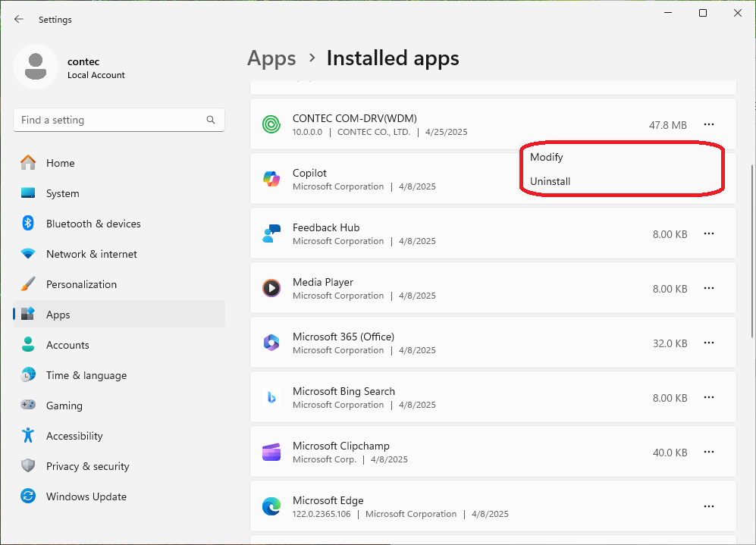This screenshot has height=545, width=756.
Task: Open Accounts settings
Action: click(x=119, y=345)
